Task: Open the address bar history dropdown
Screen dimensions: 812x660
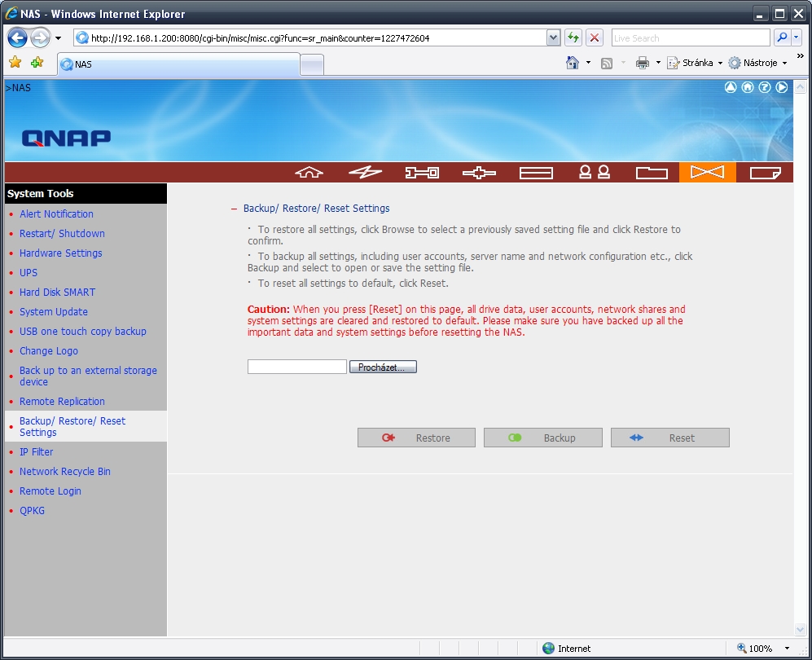Action: pos(553,37)
